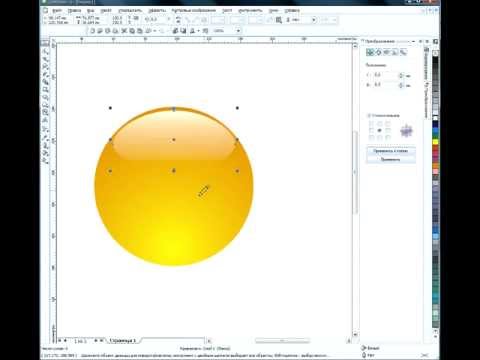The width and height of the screenshot is (480, 360).
Task: Click the horizontal position H input field
Action: point(386,75)
